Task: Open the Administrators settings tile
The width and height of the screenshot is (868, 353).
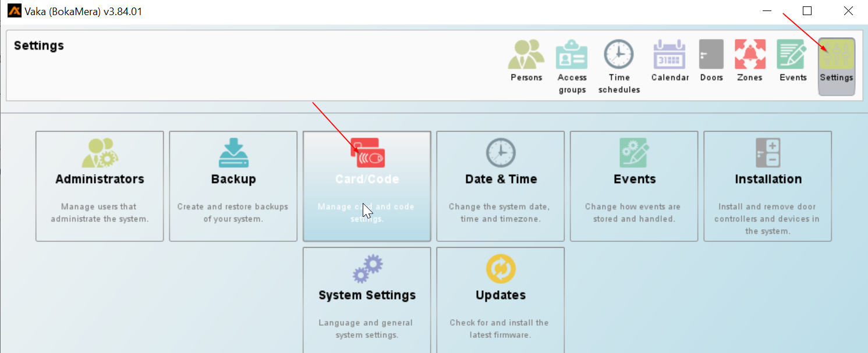Action: (100, 186)
